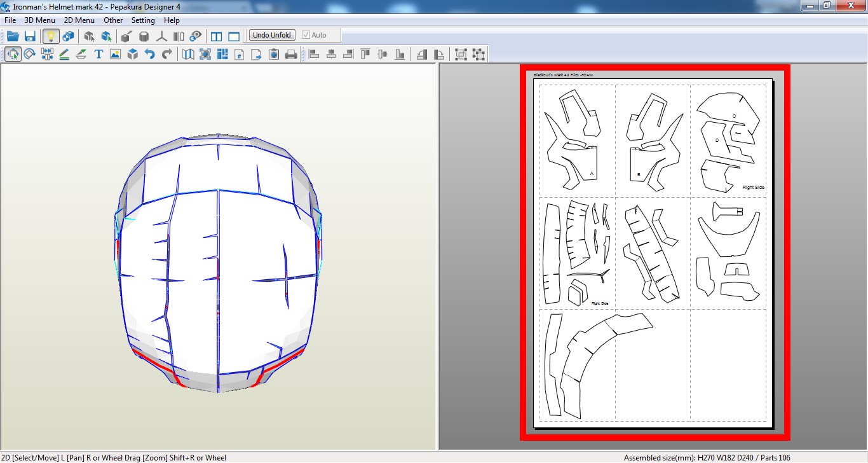Open the File menu
Viewport: 868px width, 463px height.
pyautogui.click(x=10, y=20)
